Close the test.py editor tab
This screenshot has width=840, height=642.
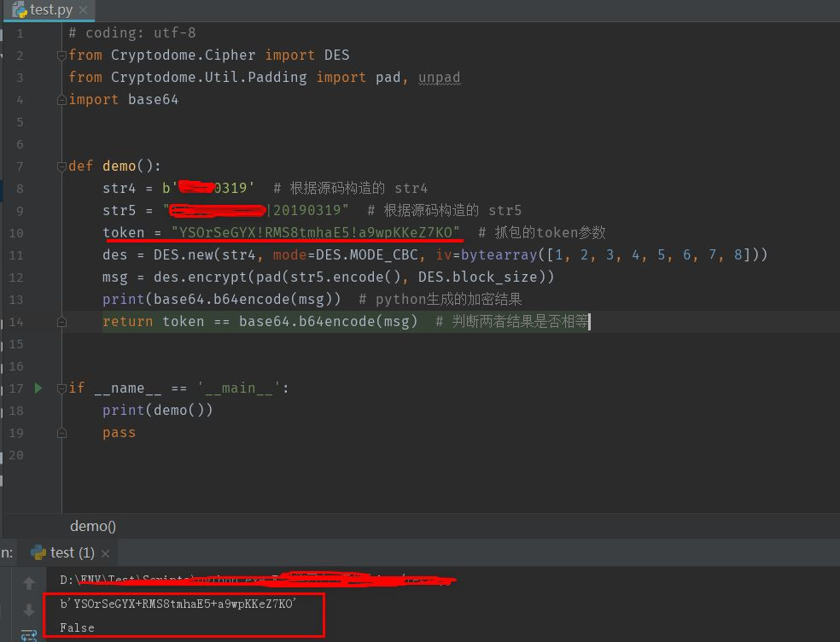pos(83,9)
